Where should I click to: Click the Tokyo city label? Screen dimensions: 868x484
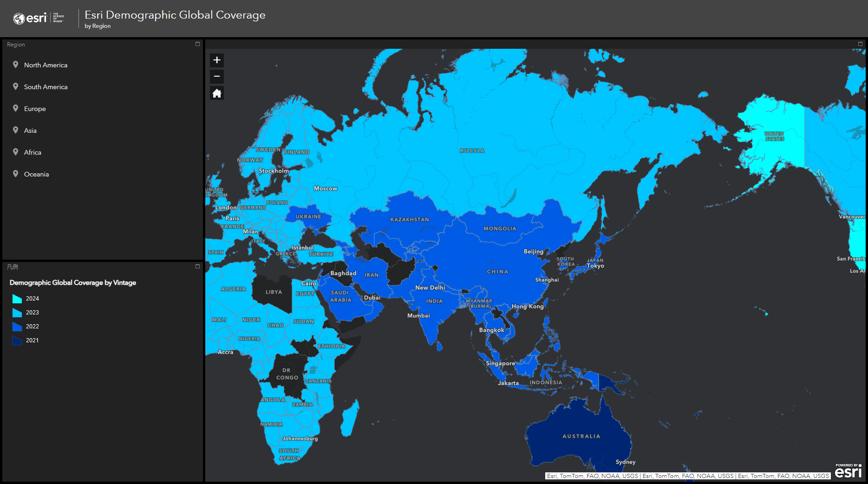pos(595,266)
